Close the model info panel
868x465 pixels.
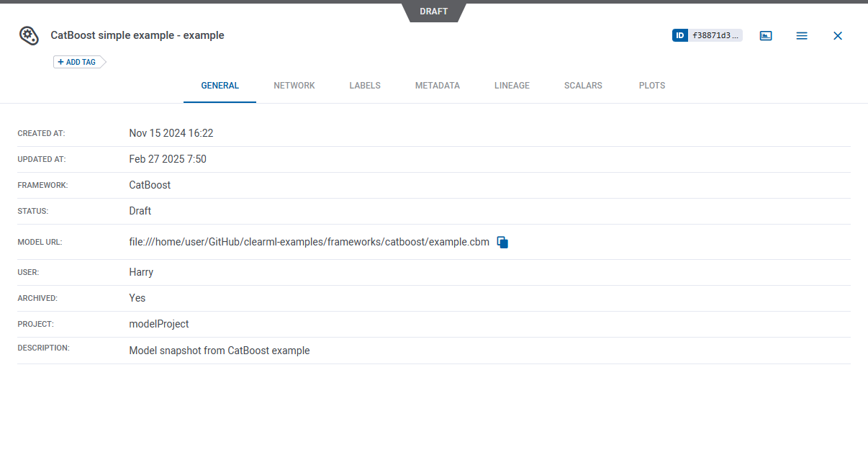(x=838, y=35)
